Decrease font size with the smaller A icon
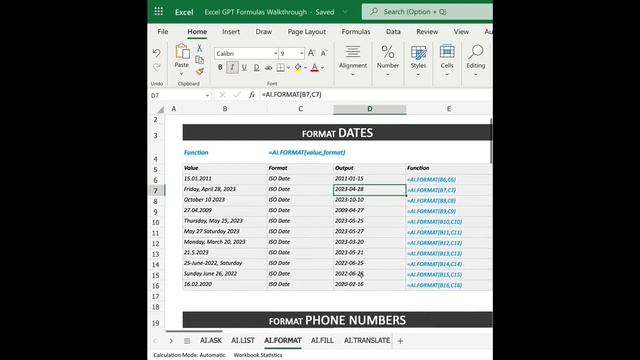The width and height of the screenshot is (640, 360). [x=324, y=53]
